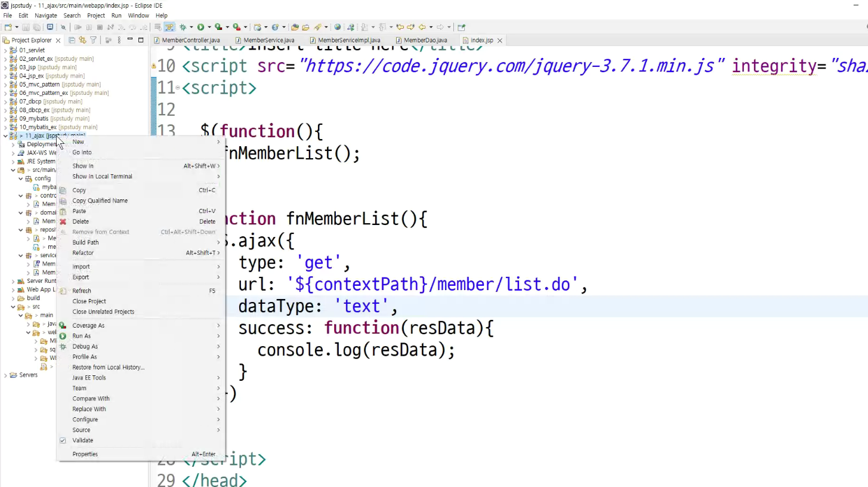868x487 pixels.
Task: Open the File menu
Action: [x=8, y=16]
